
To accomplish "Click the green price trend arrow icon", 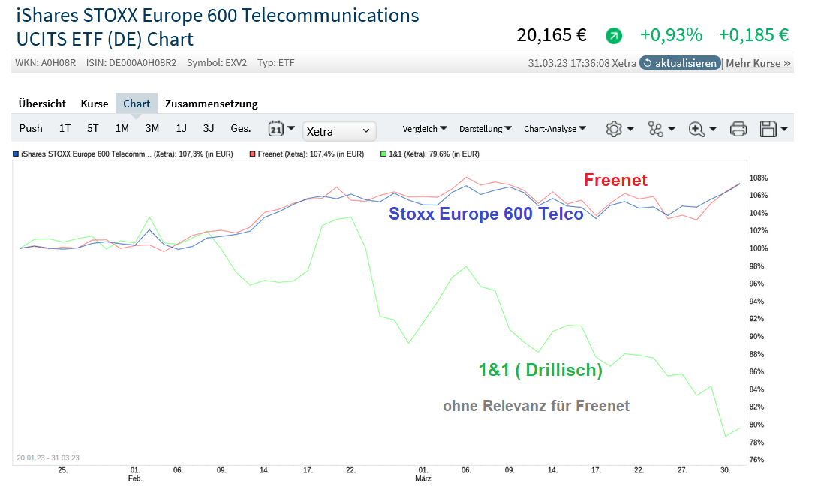I will tap(614, 34).
